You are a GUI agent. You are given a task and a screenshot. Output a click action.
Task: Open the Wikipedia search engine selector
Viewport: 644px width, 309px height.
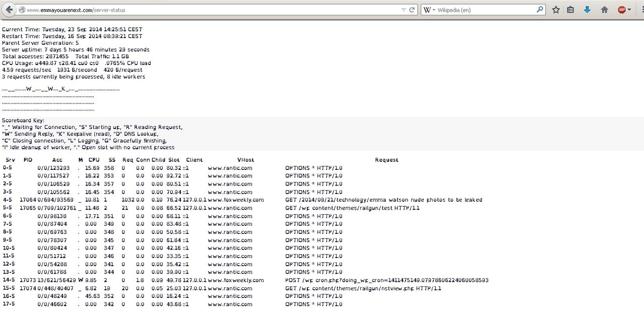[428, 10]
